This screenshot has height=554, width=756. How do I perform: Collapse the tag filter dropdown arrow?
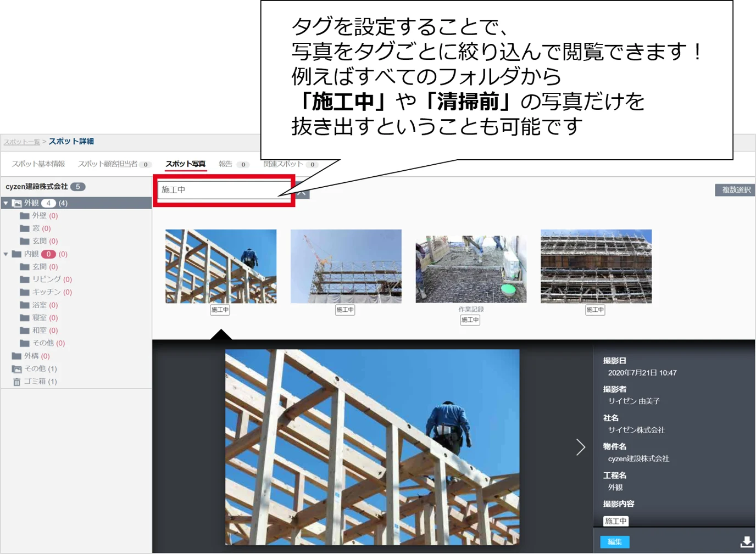[x=302, y=193]
